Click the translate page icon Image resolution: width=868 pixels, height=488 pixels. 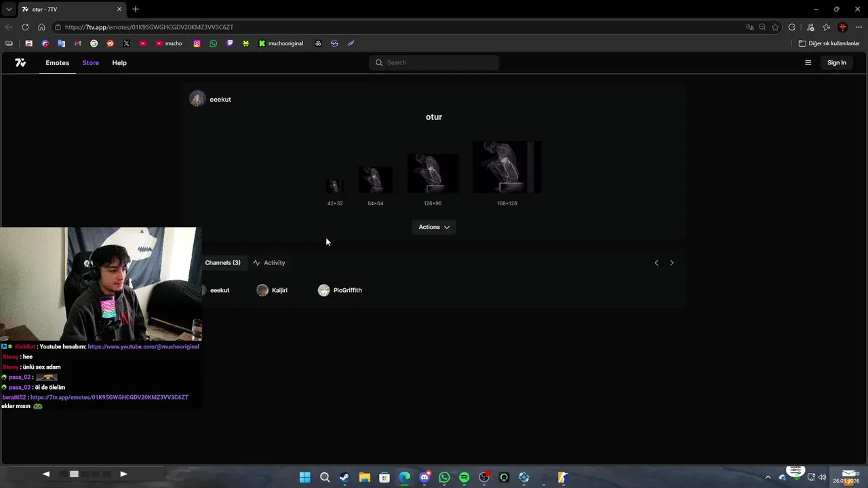749,27
